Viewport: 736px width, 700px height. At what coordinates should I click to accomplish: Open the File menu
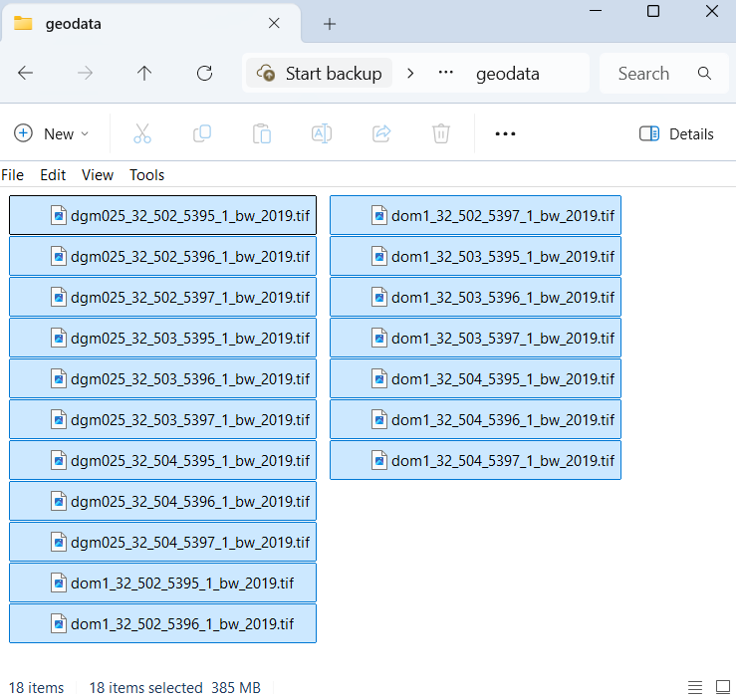pos(13,174)
